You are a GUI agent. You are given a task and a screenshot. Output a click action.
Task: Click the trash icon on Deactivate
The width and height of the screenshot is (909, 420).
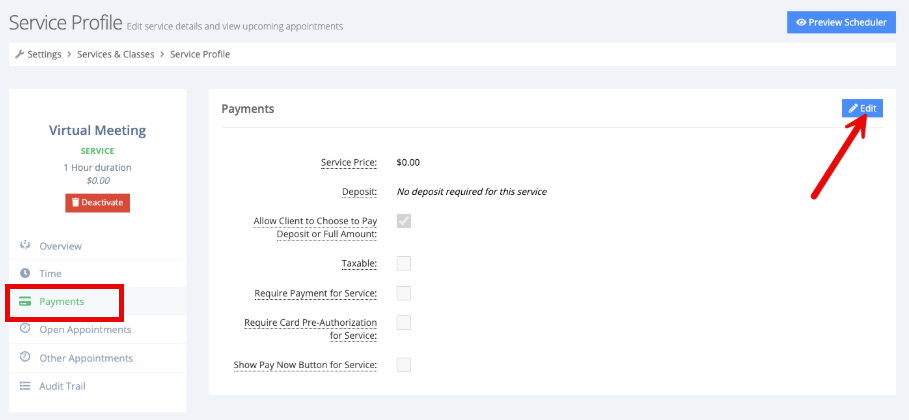(x=75, y=202)
